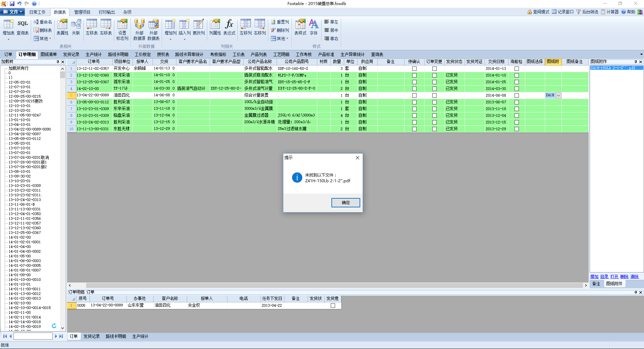The image size is (644, 349).
Task: Open the 文件 file menu dropdown
Action: coord(13,12)
